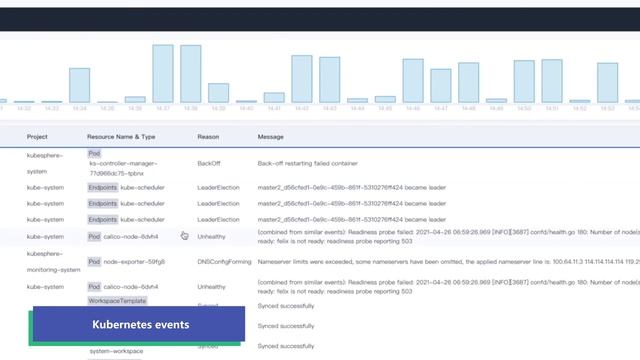Open the ks-controller-manager pod name
Viewport: 640px width, 360px height.
pyautogui.click(x=123, y=168)
